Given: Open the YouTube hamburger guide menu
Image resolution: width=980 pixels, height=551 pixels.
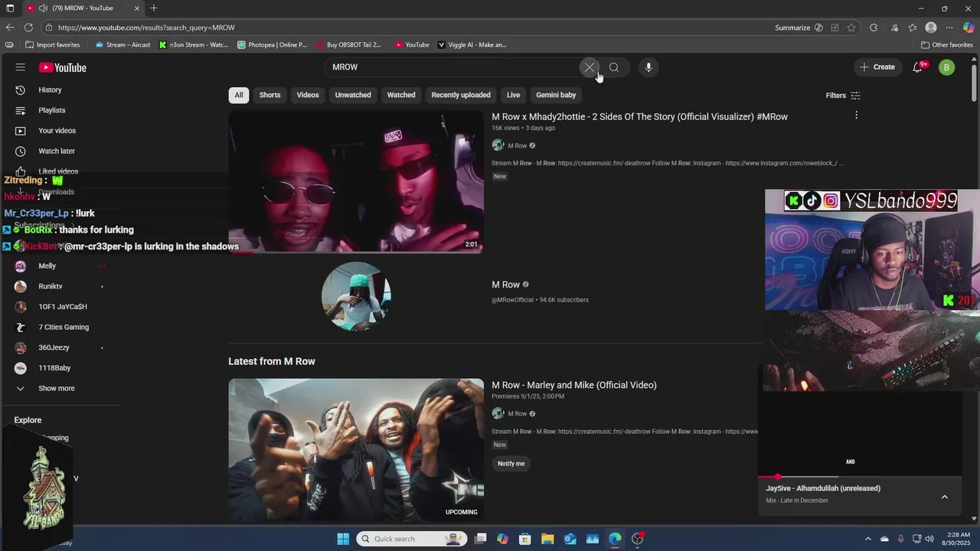Looking at the screenshot, I should tap(21, 67).
